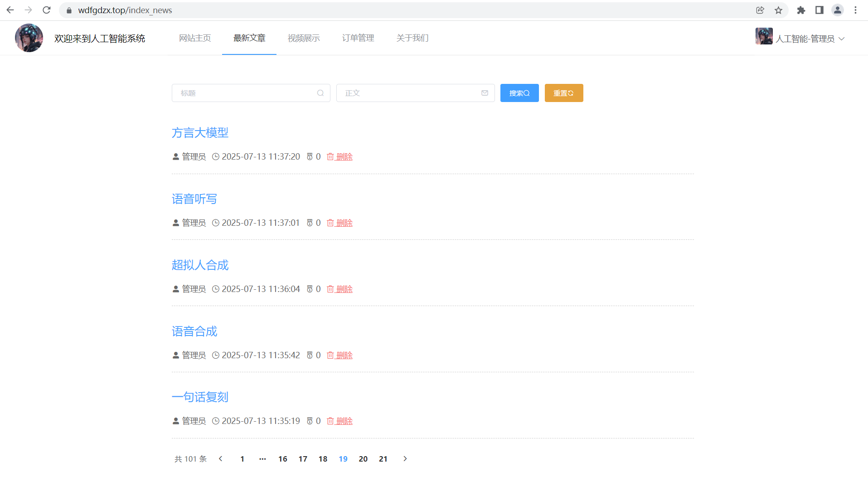The image size is (868, 477).
Task: Go to page 16
Action: pyautogui.click(x=283, y=459)
